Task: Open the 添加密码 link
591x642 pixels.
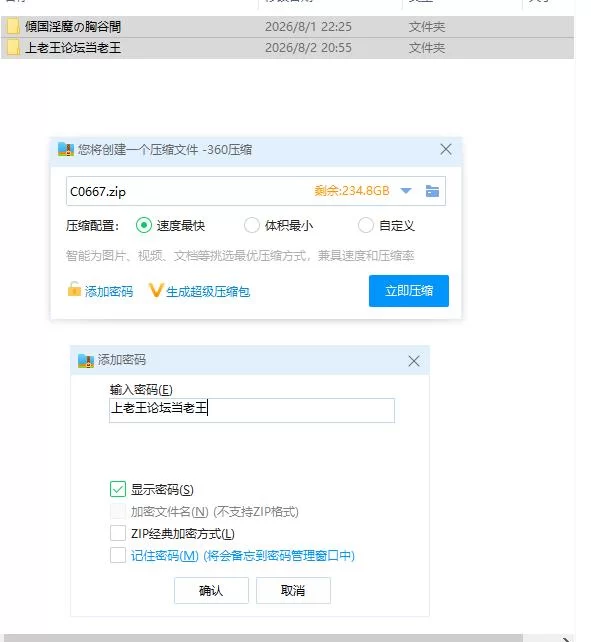Action: (x=109, y=292)
